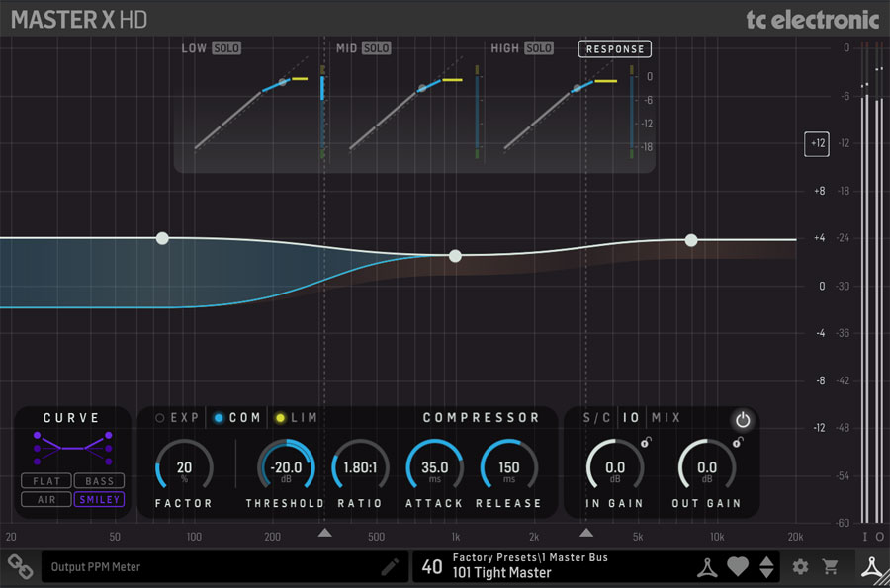Click the high band curve node
Viewport: 890px width, 588px height.
pos(691,240)
